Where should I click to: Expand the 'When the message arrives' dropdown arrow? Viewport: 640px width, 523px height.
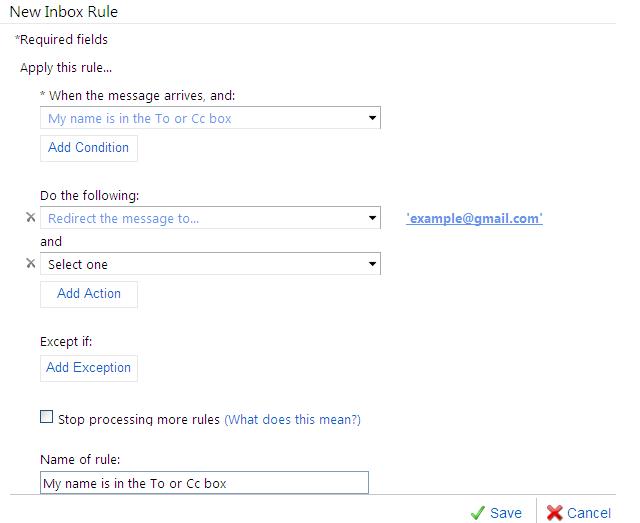tap(372, 118)
